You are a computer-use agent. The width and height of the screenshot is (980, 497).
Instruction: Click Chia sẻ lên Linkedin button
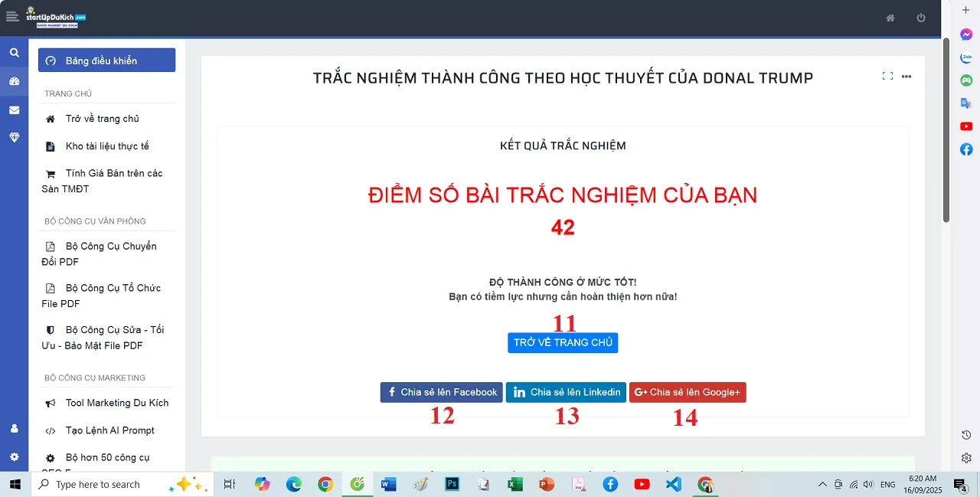[x=566, y=392]
